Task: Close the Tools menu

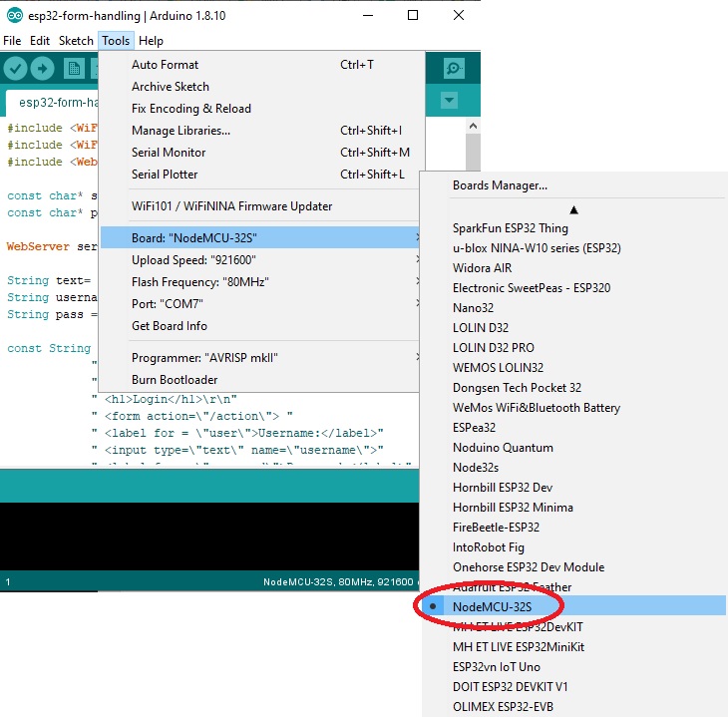Action: 116,41
